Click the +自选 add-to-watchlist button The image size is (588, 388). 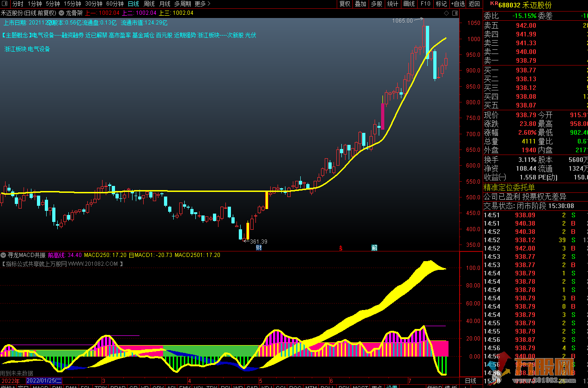pos(457,4)
